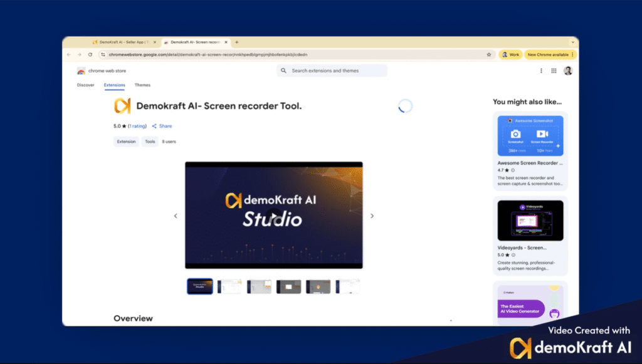Open the Demokraft AI Seller App browser tab
This screenshot has height=364, width=642.
tap(123, 42)
